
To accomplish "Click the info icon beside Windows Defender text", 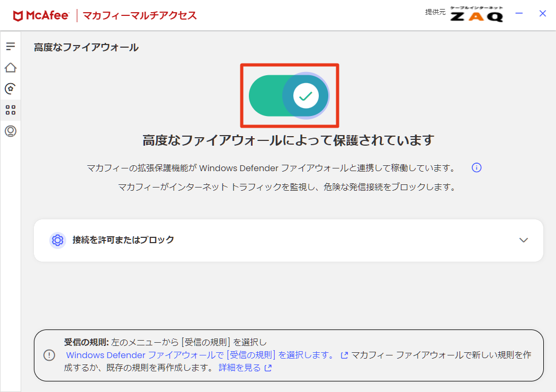I will [477, 168].
